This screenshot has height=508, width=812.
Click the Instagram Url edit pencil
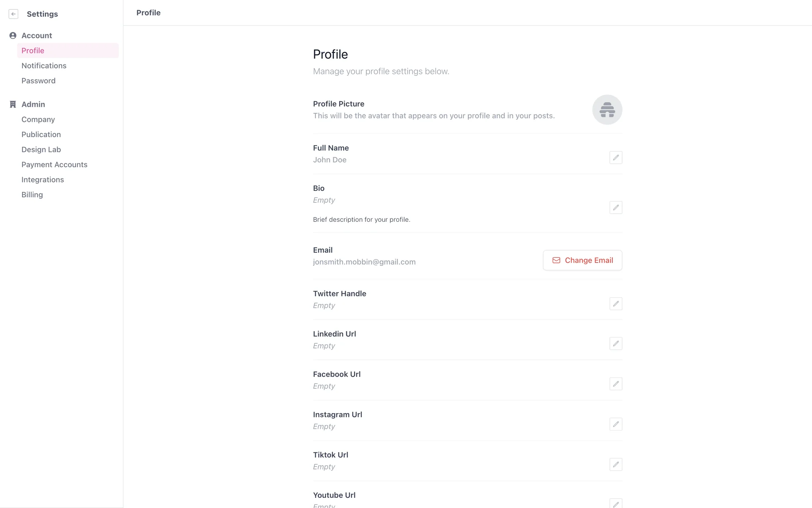point(615,424)
